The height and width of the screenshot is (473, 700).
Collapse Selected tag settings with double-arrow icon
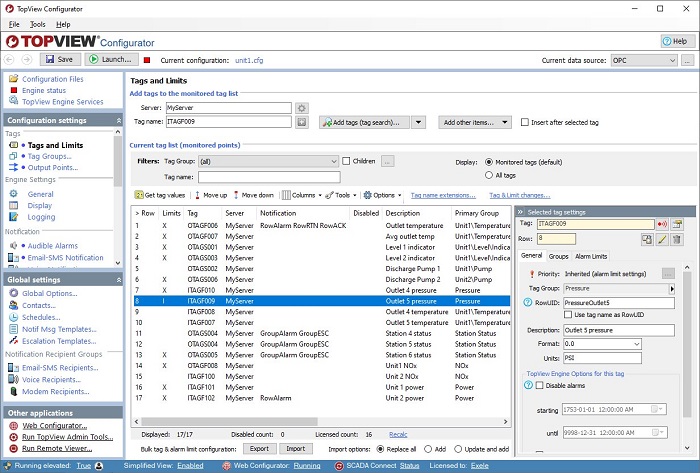[521, 212]
